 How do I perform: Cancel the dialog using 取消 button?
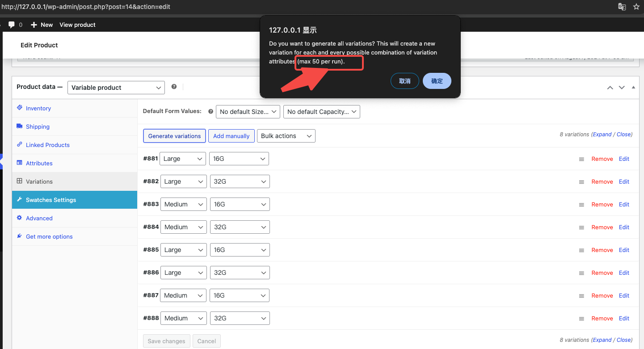(x=404, y=81)
